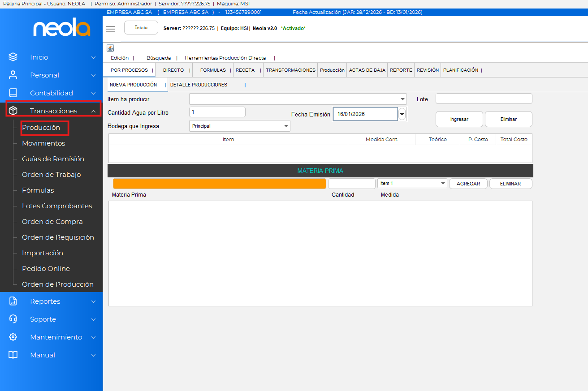Switch to the TRANSFORMACIONES tab
Image resolution: width=588 pixels, height=391 pixels.
pyautogui.click(x=290, y=70)
